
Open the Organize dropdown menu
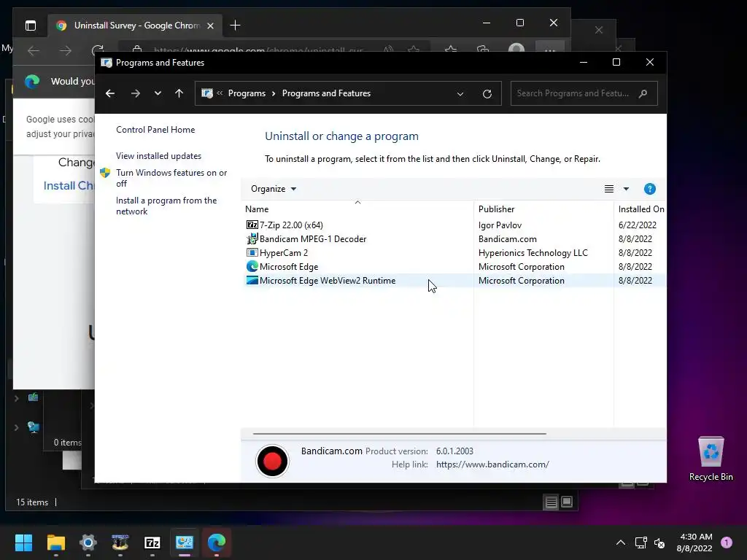pos(274,189)
